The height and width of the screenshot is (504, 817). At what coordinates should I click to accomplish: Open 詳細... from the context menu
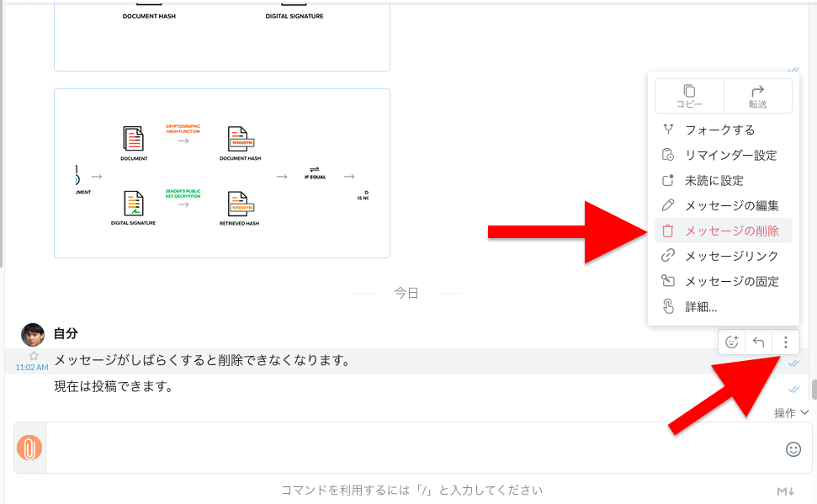click(701, 306)
